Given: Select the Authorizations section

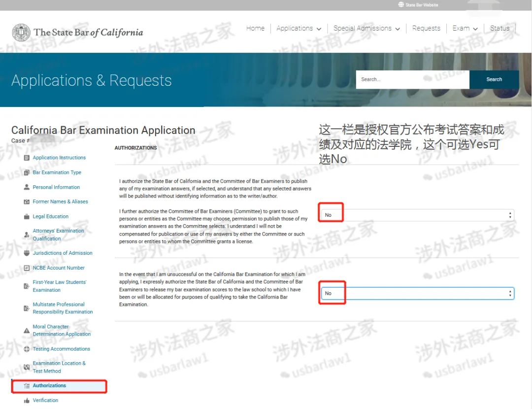Looking at the screenshot, I should (x=50, y=385).
